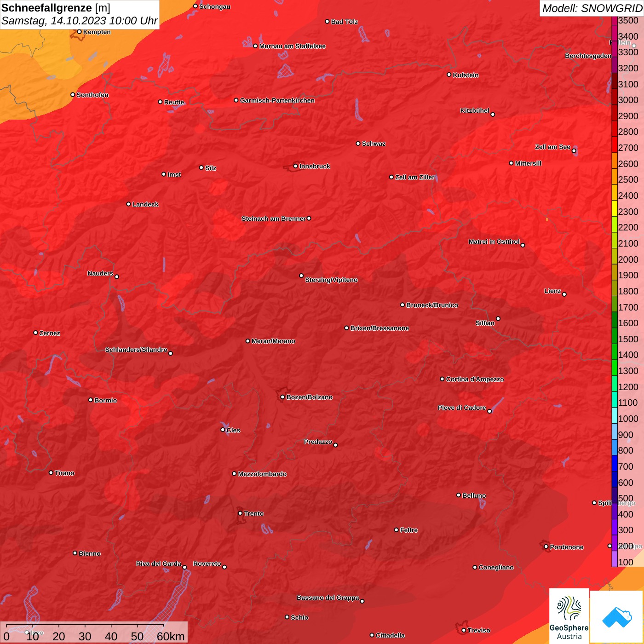The width and height of the screenshot is (644, 644).
Task: Click the Lienz location dot
Action: coord(564,294)
